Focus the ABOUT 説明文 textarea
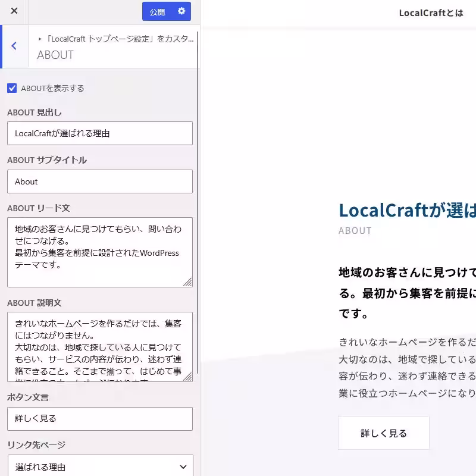This screenshot has height=476, width=476. pos(100,347)
